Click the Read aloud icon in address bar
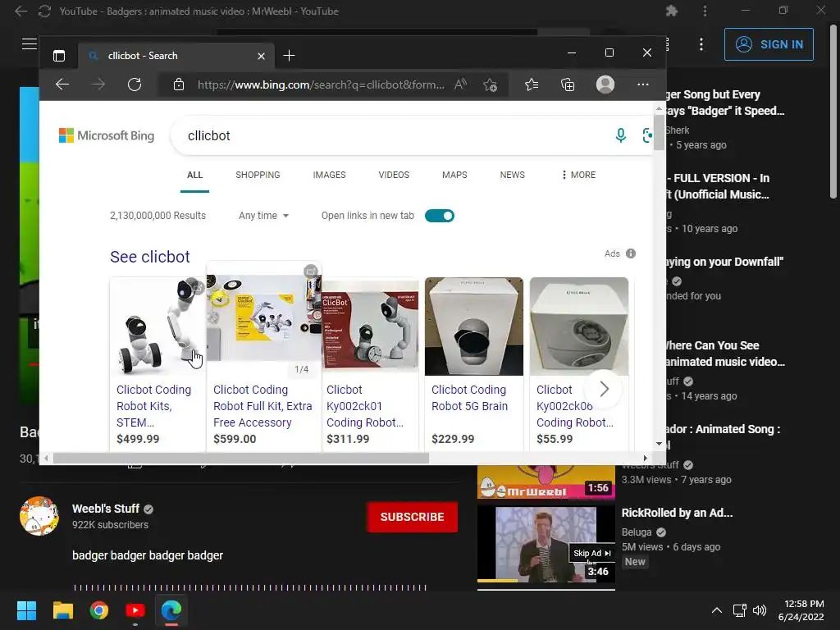This screenshot has height=630, width=840. [x=460, y=84]
